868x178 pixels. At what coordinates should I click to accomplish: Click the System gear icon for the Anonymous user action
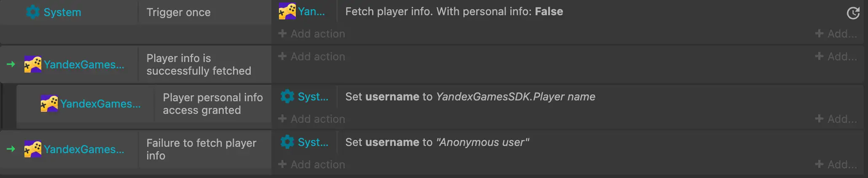287,142
